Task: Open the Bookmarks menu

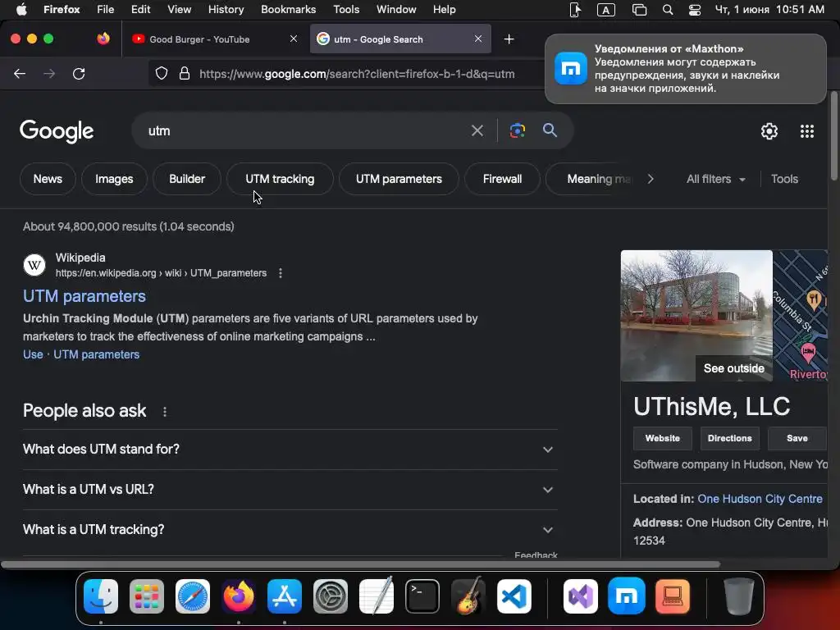Action: 288,10
